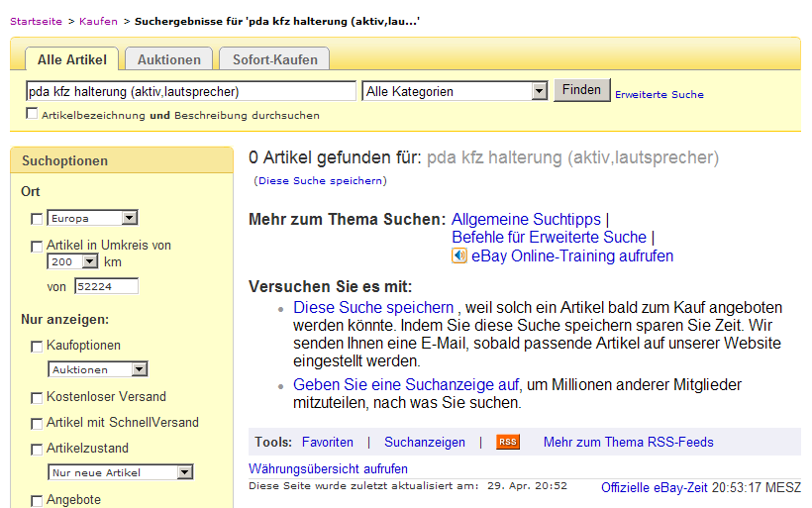Focus the search keywords input field
The image size is (812, 508).
click(x=191, y=92)
